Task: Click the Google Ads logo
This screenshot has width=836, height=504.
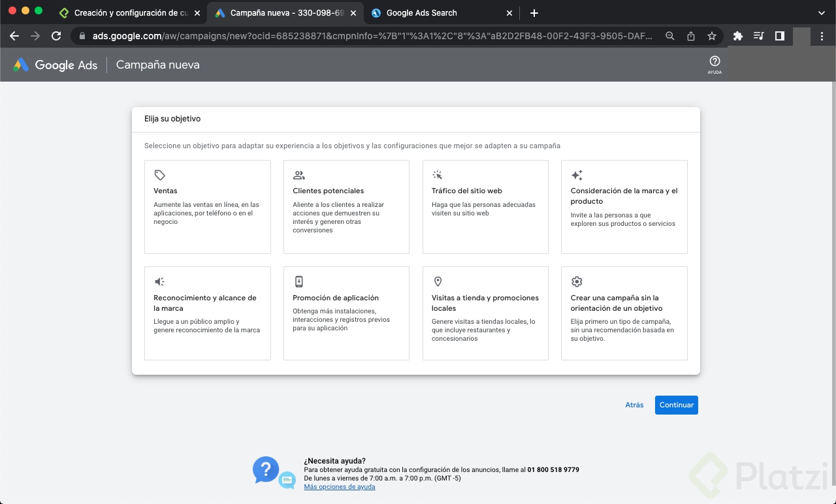Action: [55, 65]
